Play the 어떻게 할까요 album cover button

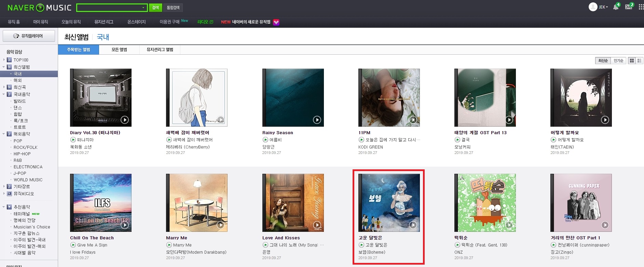[x=605, y=120]
